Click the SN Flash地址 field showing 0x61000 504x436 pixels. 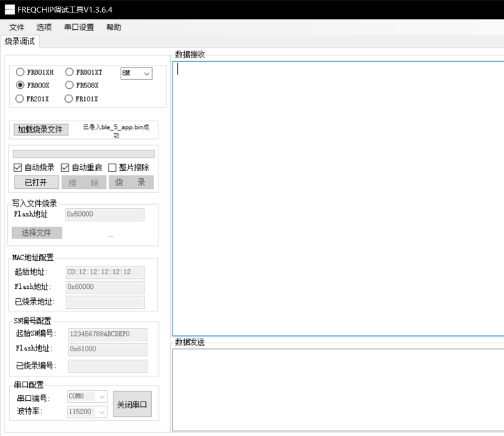point(107,349)
